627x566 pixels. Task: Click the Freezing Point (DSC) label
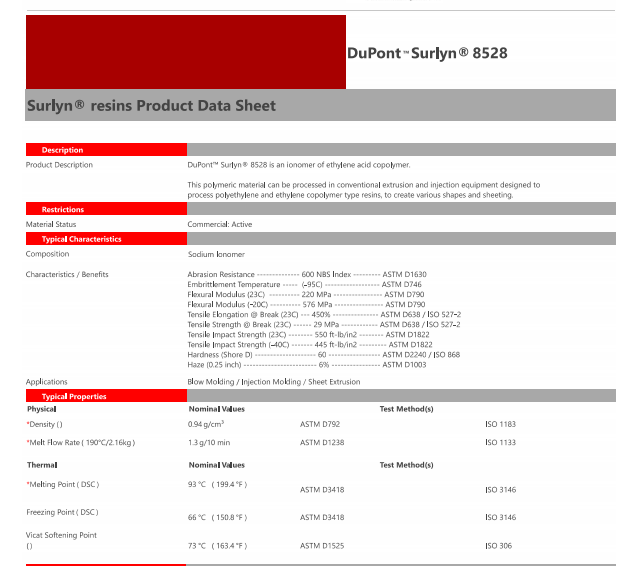coord(62,512)
